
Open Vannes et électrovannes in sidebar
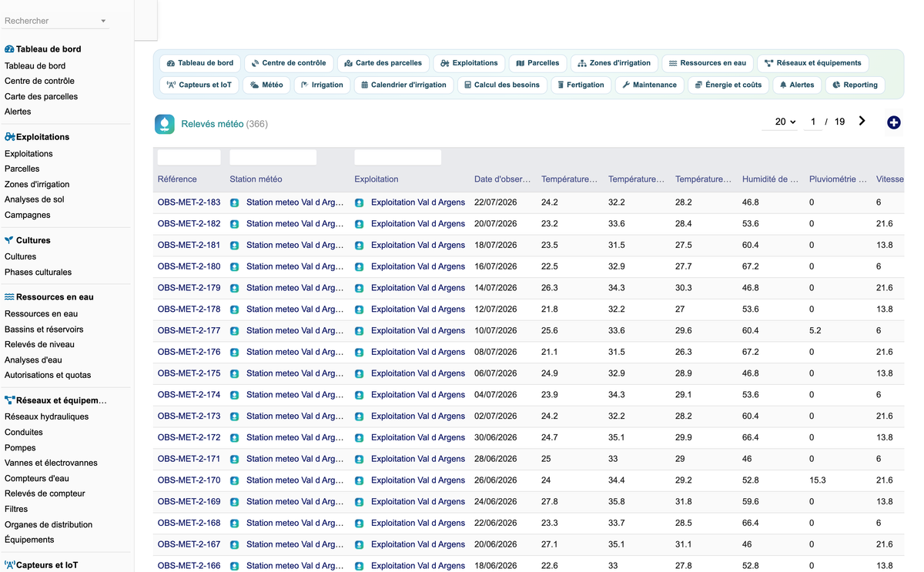51,463
